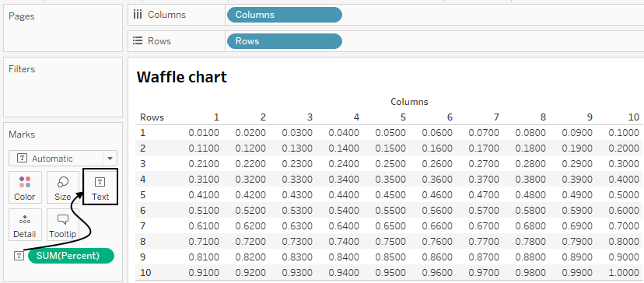Open the Size marks card
644x283 pixels.
coord(62,188)
